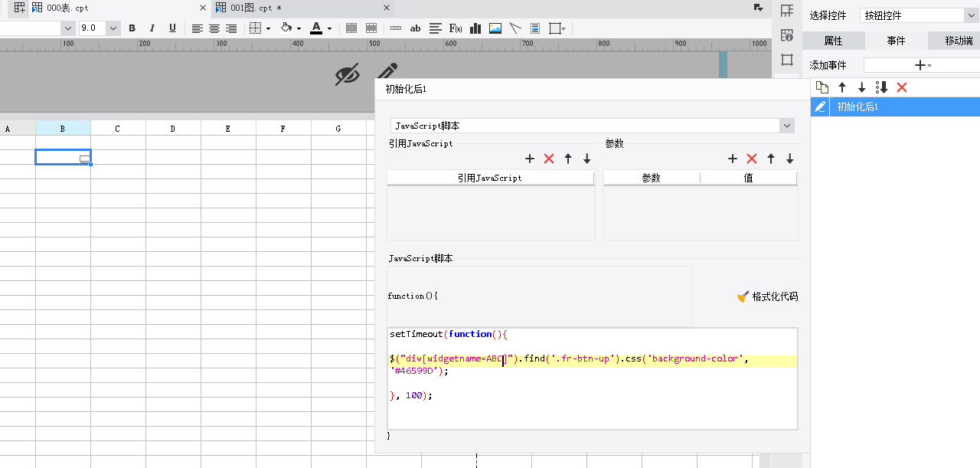
Task: Toggle the crossed-eye preview visibility icon
Action: pos(348,74)
